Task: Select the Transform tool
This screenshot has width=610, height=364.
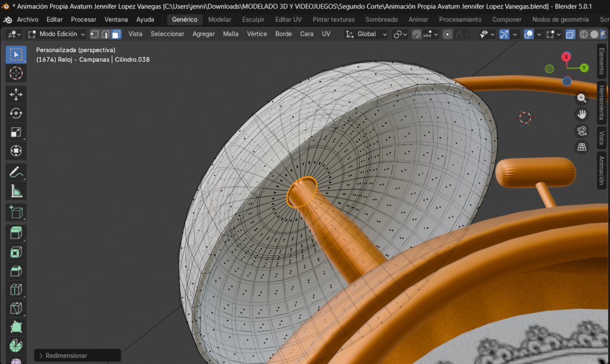Action: (x=16, y=151)
